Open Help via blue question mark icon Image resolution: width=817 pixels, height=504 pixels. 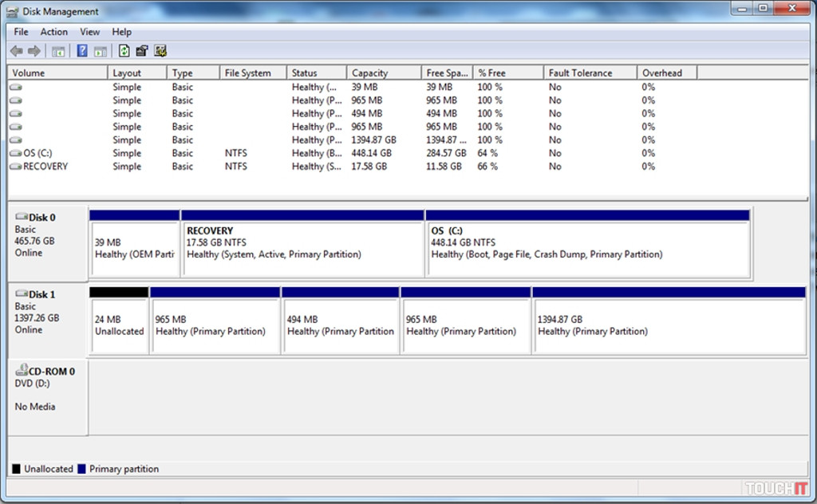[81, 51]
